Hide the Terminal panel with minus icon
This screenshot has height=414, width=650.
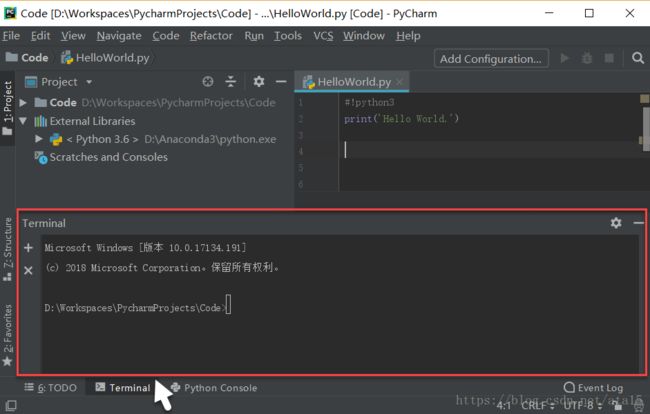coord(639,223)
